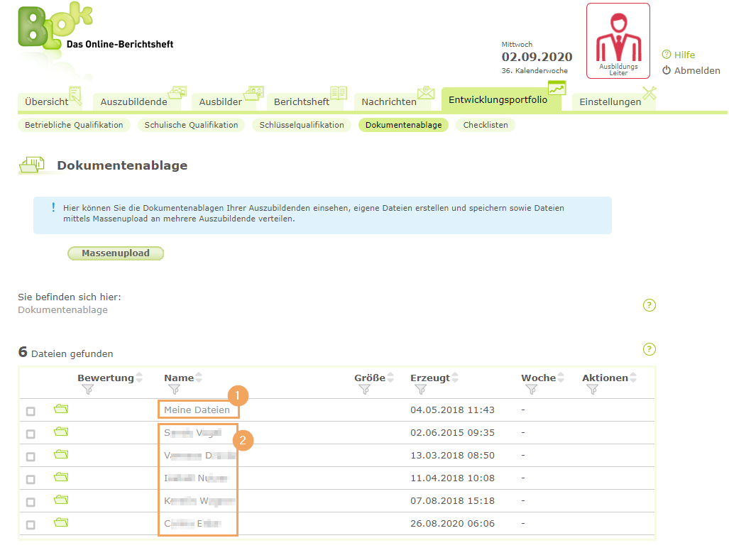The width and height of the screenshot is (729, 560).
Task: Click the Massenupload button
Action: click(x=116, y=253)
